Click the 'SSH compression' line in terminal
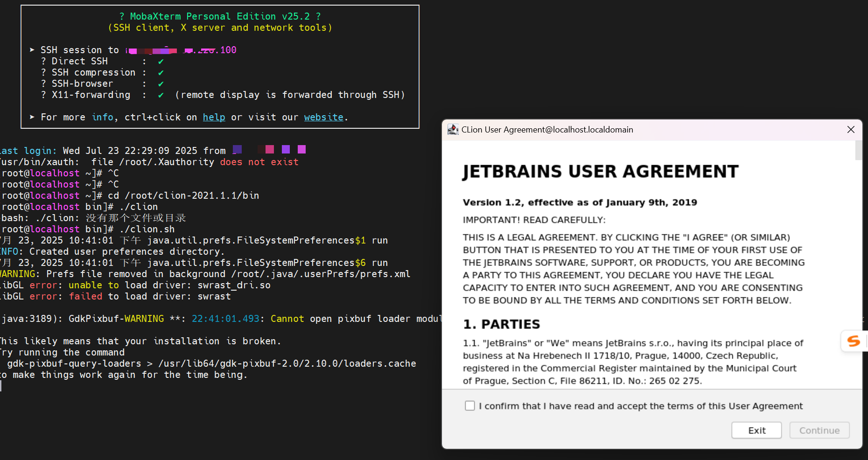Screen dimensions: 868x460 [102, 72]
